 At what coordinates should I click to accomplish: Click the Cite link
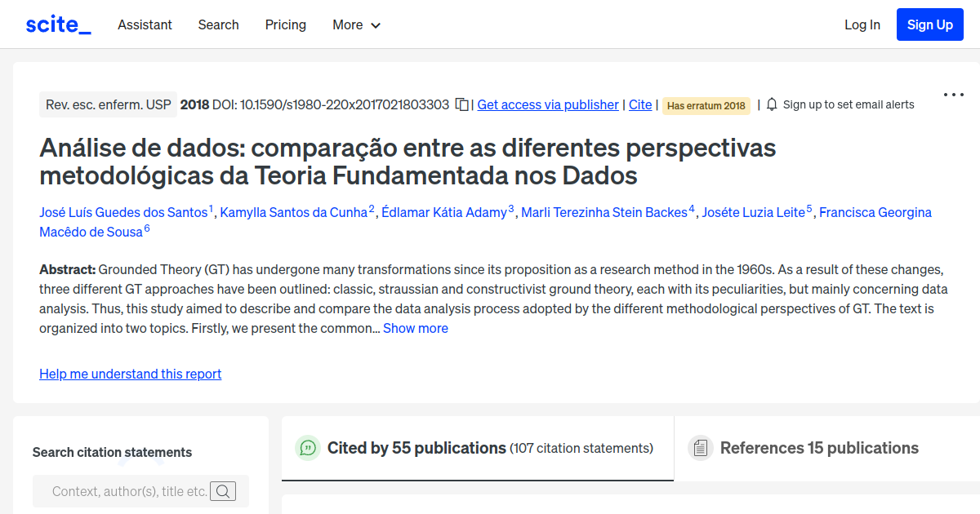[x=639, y=104]
